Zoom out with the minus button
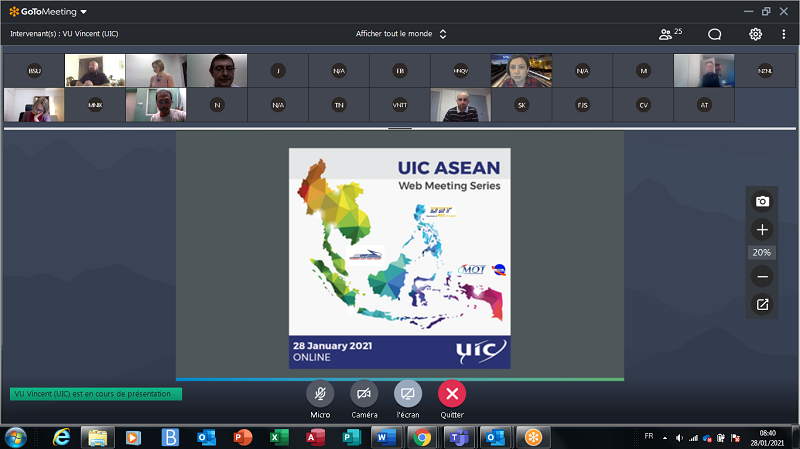This screenshot has height=449, width=800. pyautogui.click(x=762, y=277)
